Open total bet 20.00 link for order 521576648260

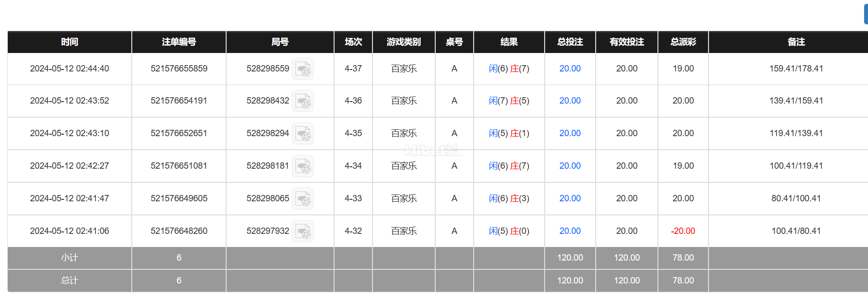click(570, 231)
